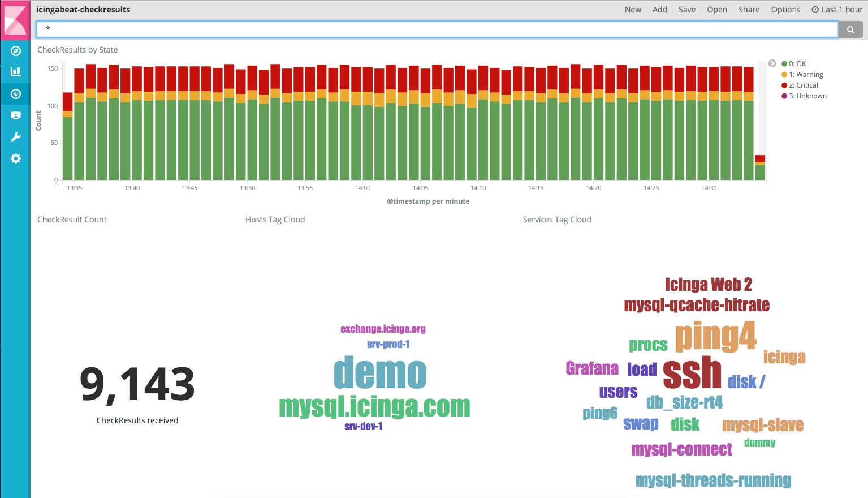The height and width of the screenshot is (498, 868).
Task: Click the srv-dev-1 host tag
Action: click(x=363, y=426)
